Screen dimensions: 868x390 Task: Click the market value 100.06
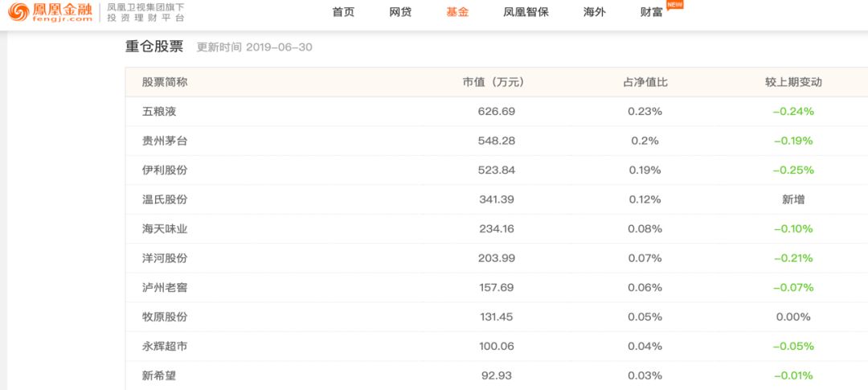[x=497, y=347]
